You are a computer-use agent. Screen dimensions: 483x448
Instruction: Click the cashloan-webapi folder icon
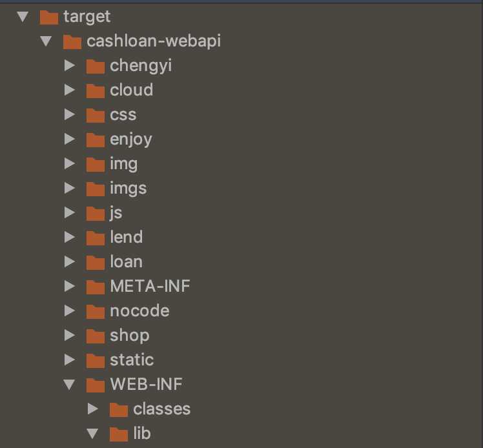72,41
